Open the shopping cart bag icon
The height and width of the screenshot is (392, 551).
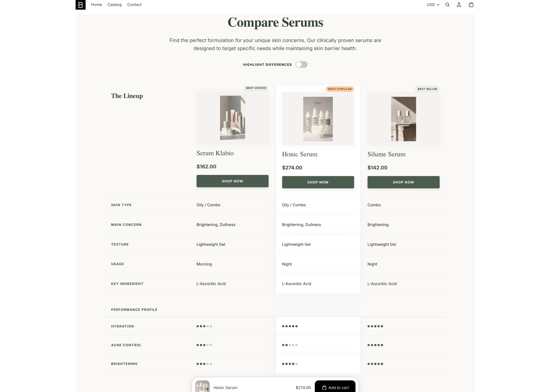tap(471, 5)
